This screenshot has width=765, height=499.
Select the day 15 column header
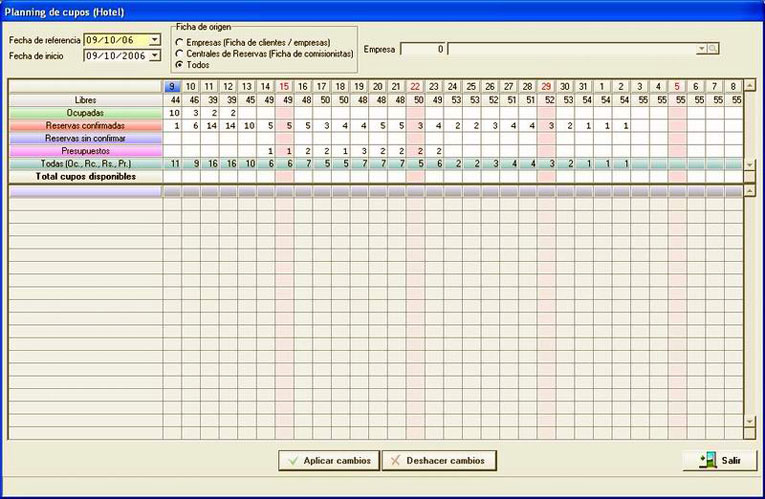pyautogui.click(x=284, y=86)
